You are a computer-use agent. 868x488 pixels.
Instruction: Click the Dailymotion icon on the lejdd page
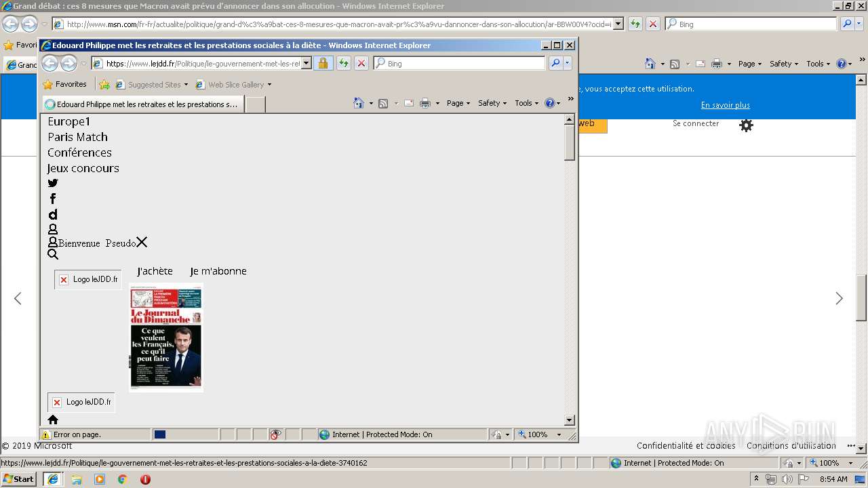point(53,214)
